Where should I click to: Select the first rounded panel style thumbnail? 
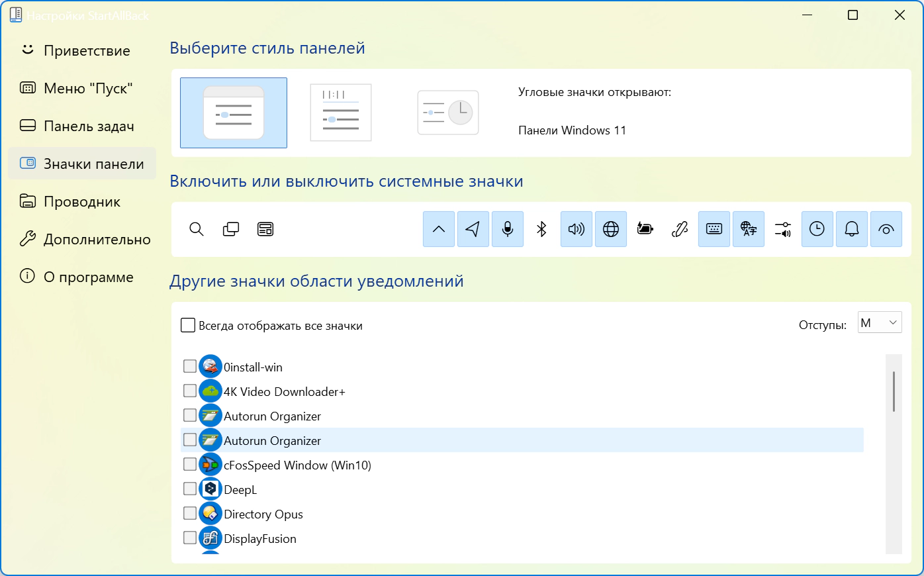(x=234, y=113)
